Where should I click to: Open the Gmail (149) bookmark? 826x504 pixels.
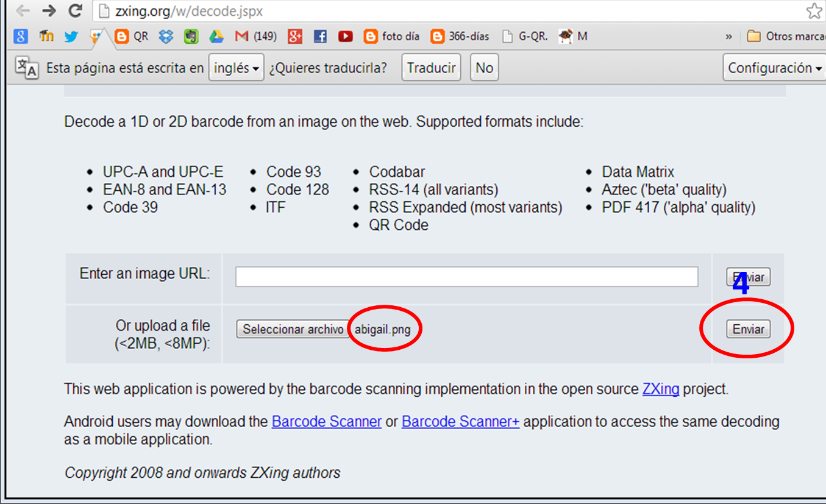pos(256,37)
